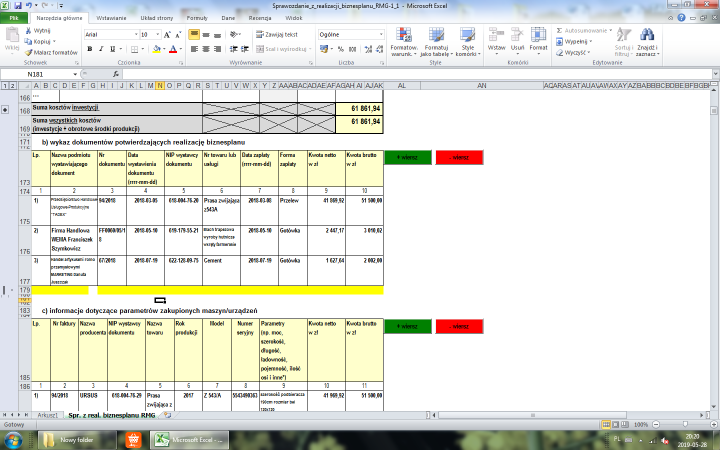Screen dimensions: 720x450
Task: Click the green '+ wiersz' button in section b
Action: coord(408,157)
